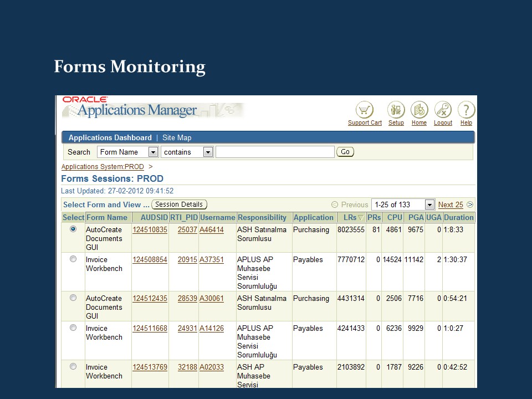Click inside the search text field

274,151
